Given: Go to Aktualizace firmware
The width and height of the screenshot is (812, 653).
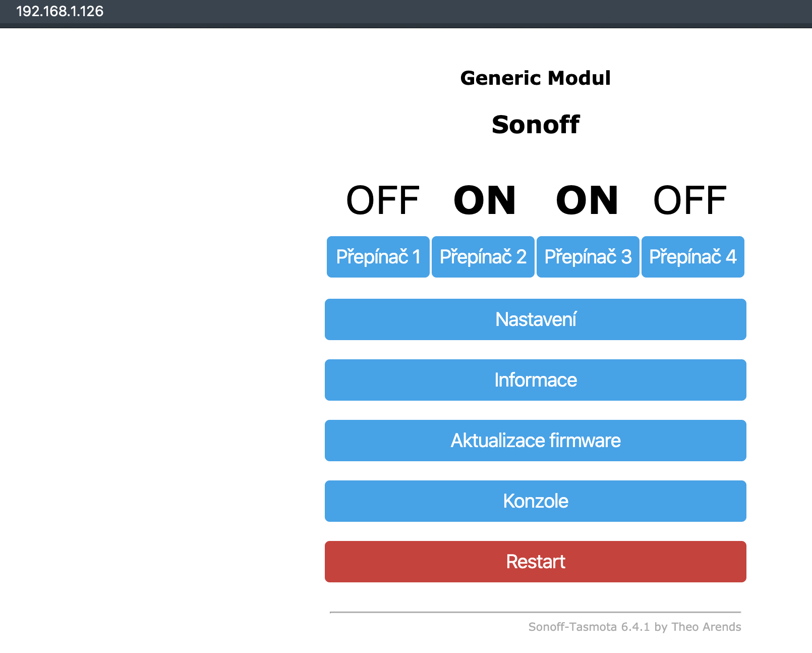Looking at the screenshot, I should [535, 441].
